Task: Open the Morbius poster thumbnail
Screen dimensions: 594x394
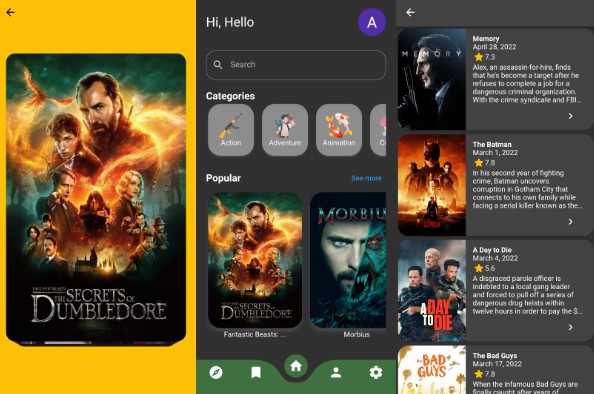Action: point(348,260)
